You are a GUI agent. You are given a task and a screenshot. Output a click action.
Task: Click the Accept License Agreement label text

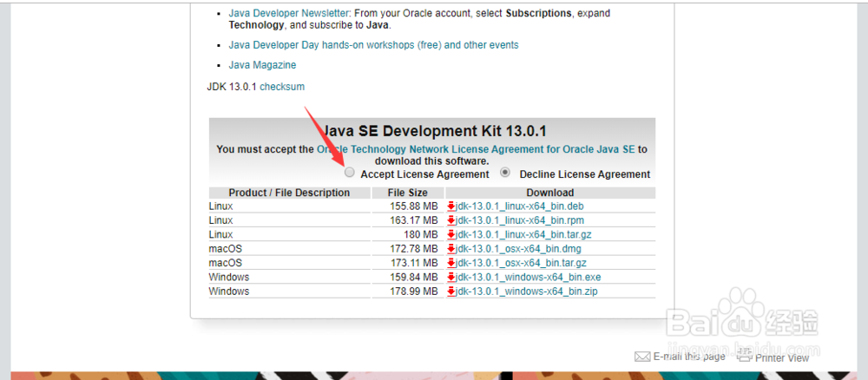pos(424,174)
